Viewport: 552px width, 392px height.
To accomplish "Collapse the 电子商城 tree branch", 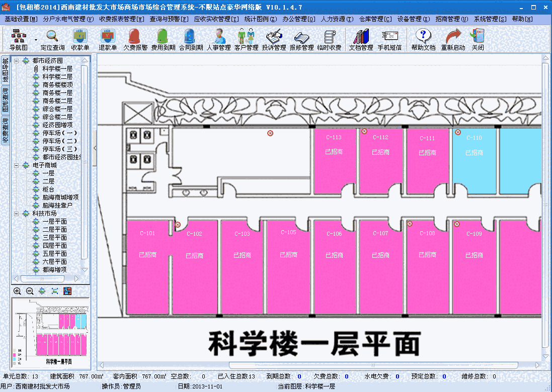I will (17, 165).
